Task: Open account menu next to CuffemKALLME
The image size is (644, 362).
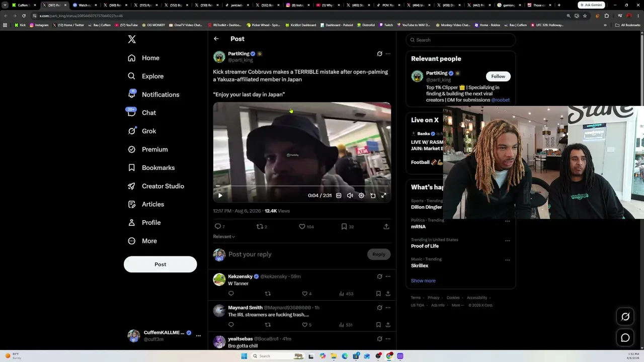Action: [198, 336]
